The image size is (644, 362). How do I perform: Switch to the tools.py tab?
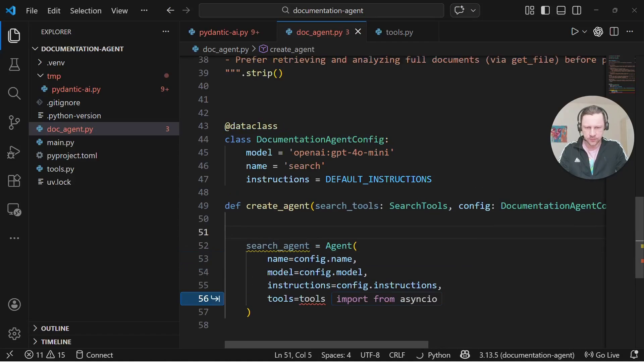click(399, 32)
